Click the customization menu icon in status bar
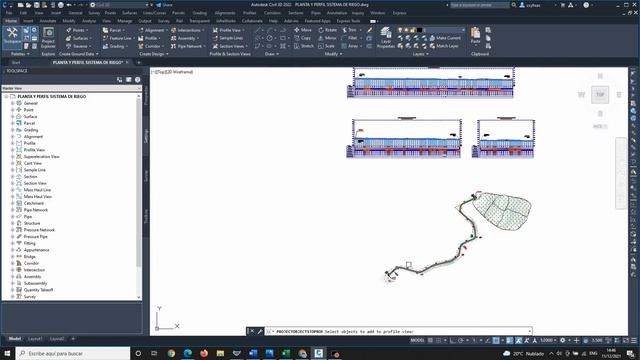This screenshot has height=360, width=640. click(x=634, y=340)
